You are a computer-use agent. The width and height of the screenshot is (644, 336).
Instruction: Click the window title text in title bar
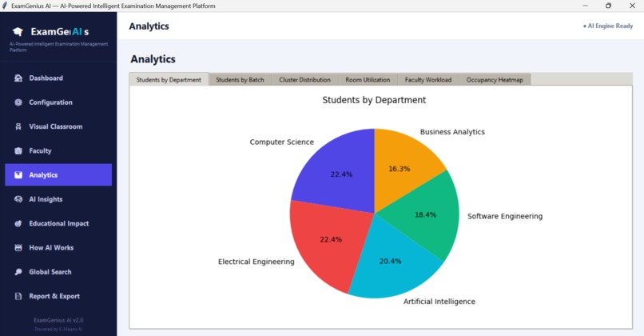point(113,6)
